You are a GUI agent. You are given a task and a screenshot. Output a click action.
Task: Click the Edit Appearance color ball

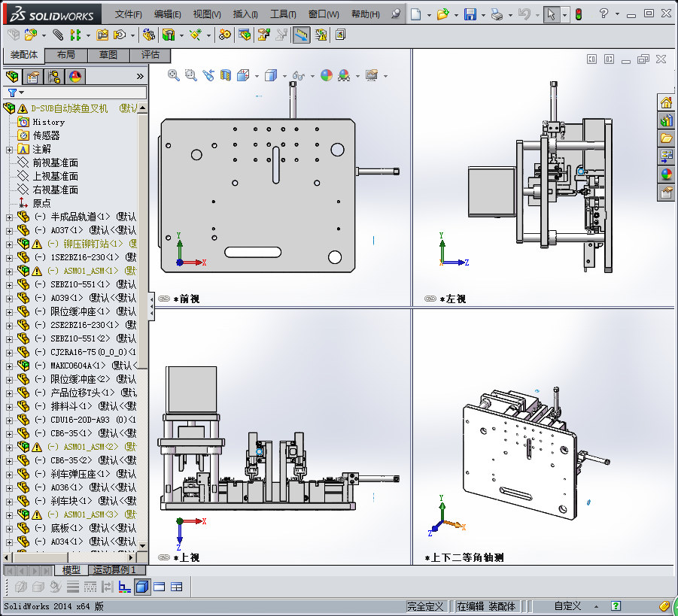point(327,75)
